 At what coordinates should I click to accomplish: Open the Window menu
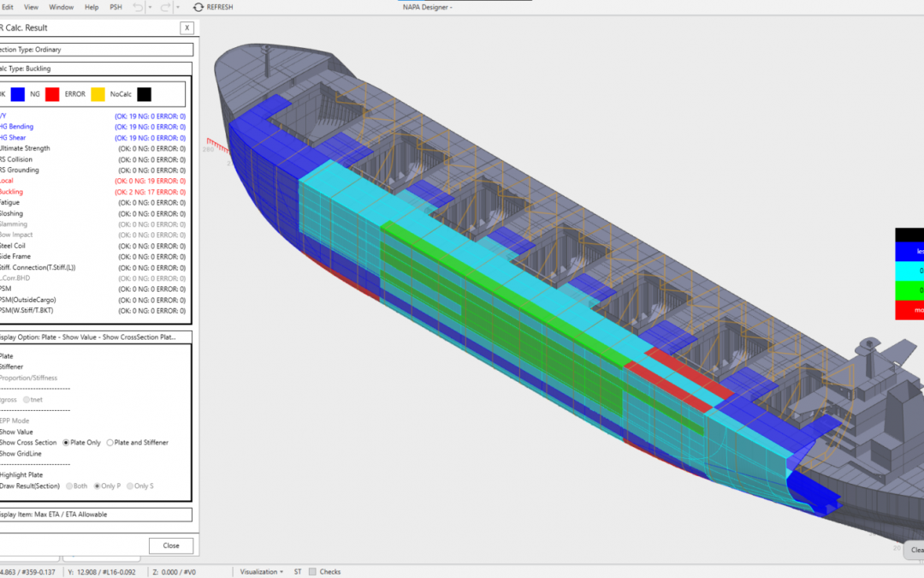point(61,7)
